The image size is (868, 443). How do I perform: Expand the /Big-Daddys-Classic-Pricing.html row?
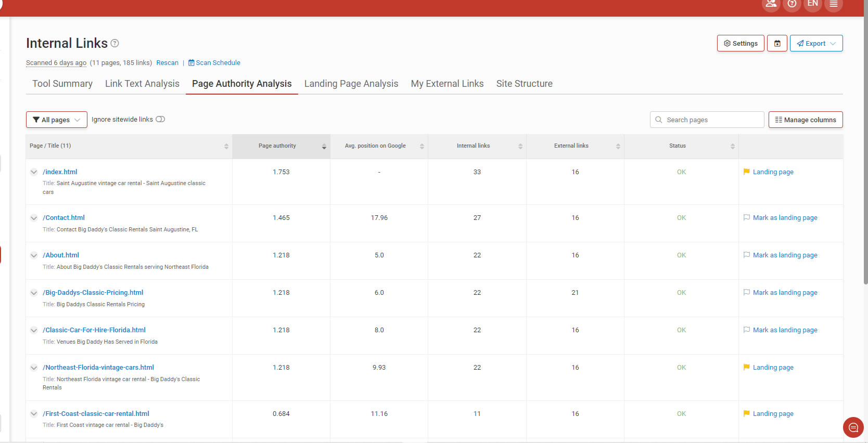pyautogui.click(x=34, y=293)
